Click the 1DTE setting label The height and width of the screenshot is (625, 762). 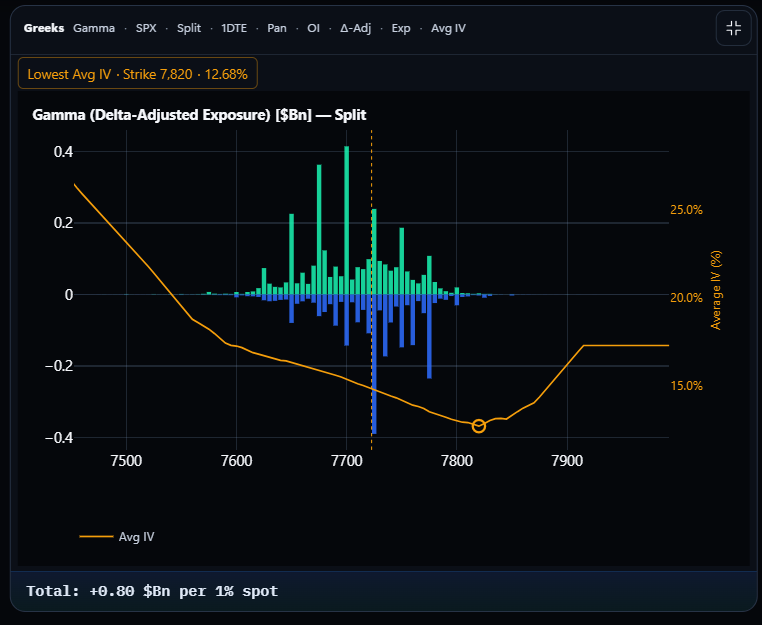click(x=234, y=28)
